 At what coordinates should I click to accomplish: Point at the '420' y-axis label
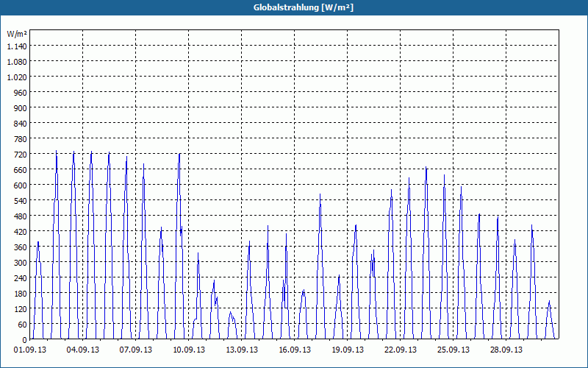tap(21, 232)
